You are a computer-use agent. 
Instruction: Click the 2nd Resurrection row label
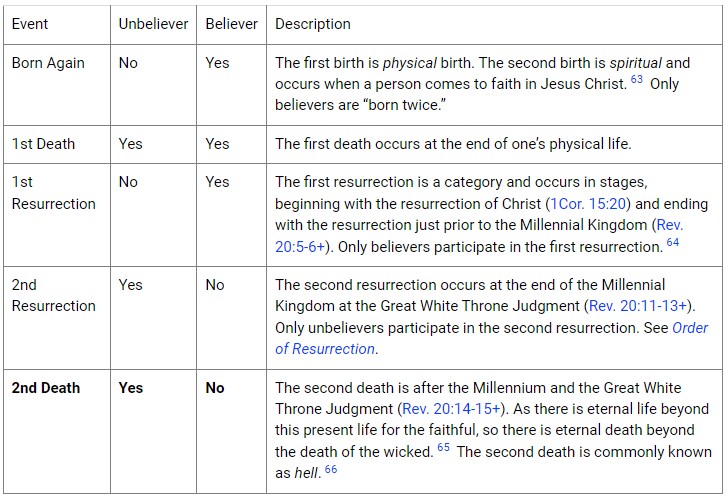[x=53, y=295]
